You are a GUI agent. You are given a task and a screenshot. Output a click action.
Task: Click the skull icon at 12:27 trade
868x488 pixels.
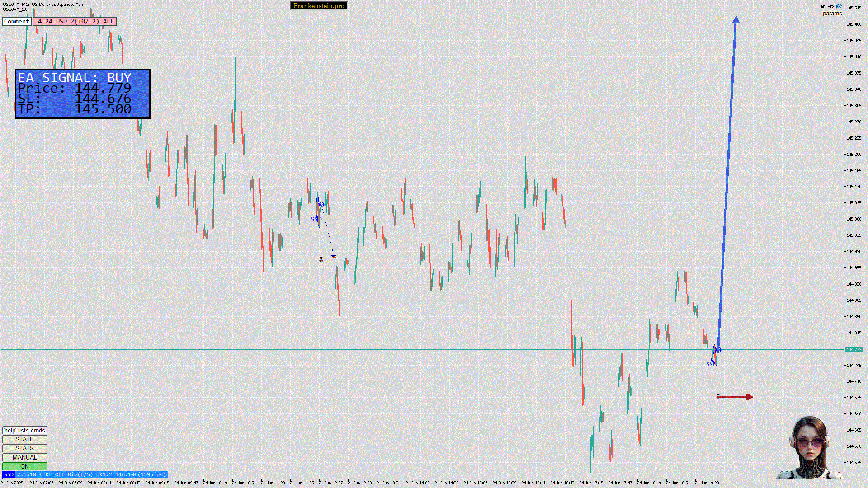(x=321, y=259)
